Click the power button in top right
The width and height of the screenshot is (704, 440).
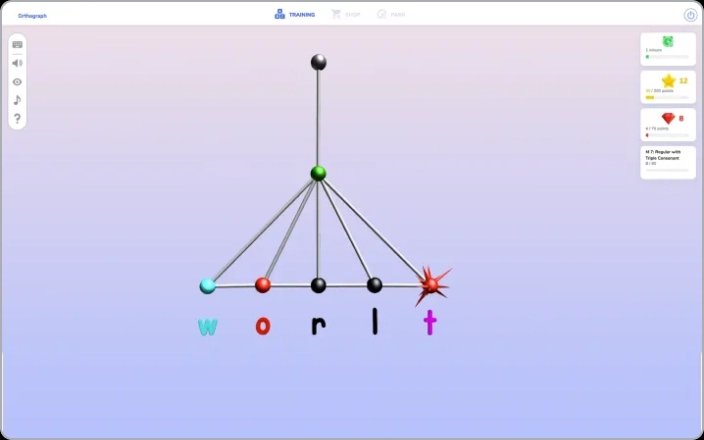[x=690, y=15]
